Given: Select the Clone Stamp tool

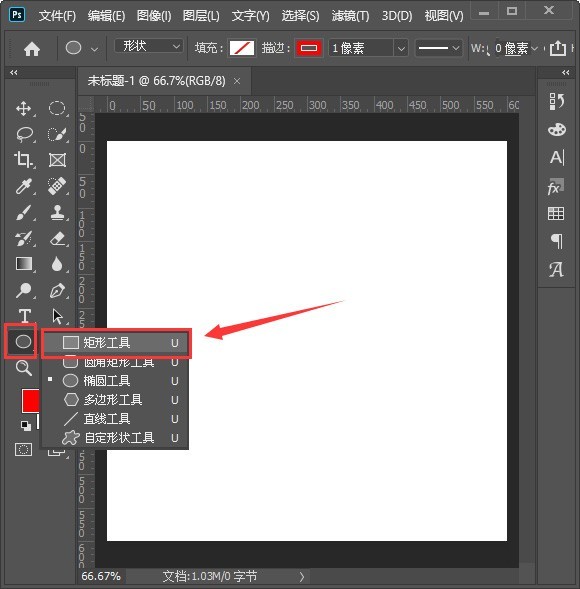Looking at the screenshot, I should [57, 212].
